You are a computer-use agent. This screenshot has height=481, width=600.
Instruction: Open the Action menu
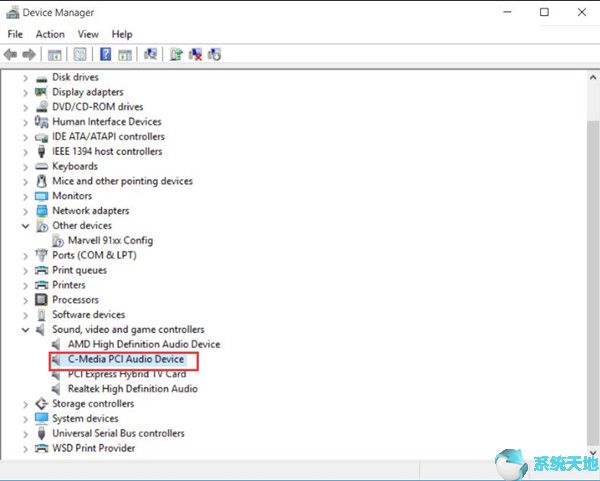tap(50, 34)
